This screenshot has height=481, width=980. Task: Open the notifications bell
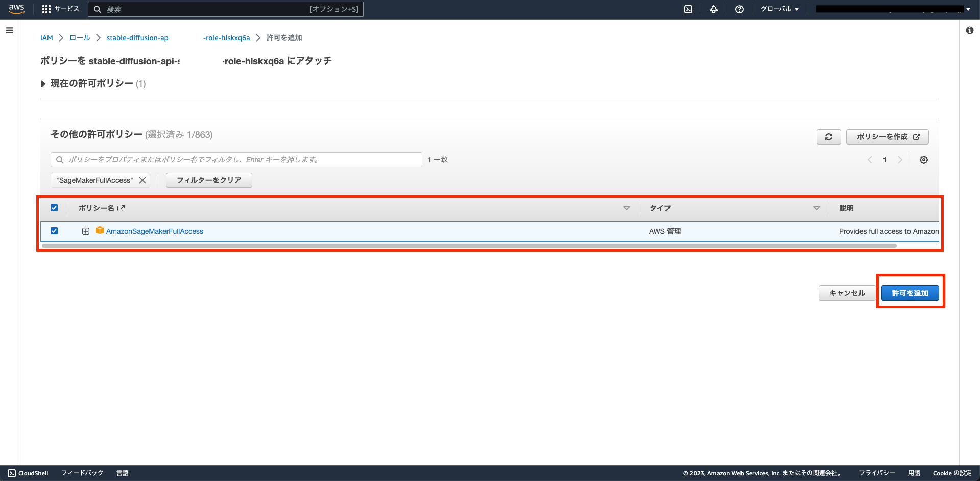(714, 9)
